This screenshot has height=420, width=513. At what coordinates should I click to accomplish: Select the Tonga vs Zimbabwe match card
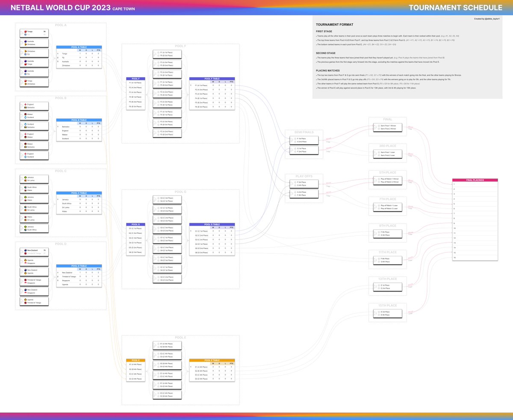click(x=34, y=83)
